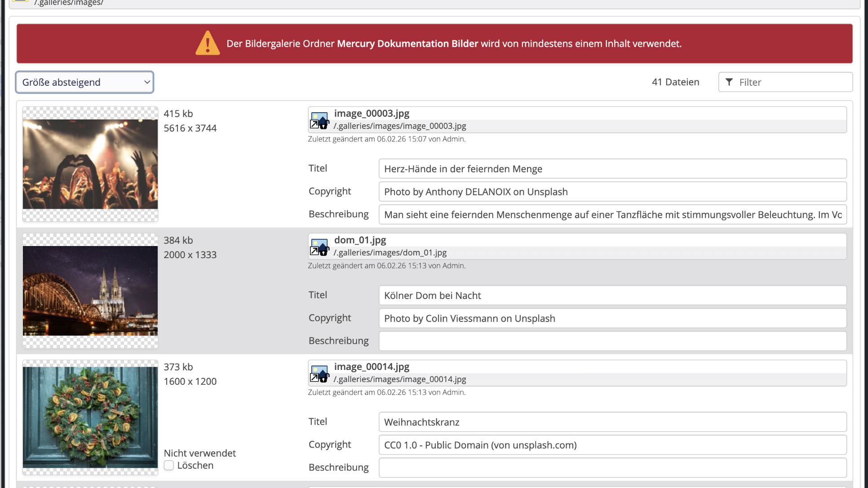Click the warning triangle icon in red banner
This screenshot has height=488, width=868.
pyautogui.click(x=208, y=44)
